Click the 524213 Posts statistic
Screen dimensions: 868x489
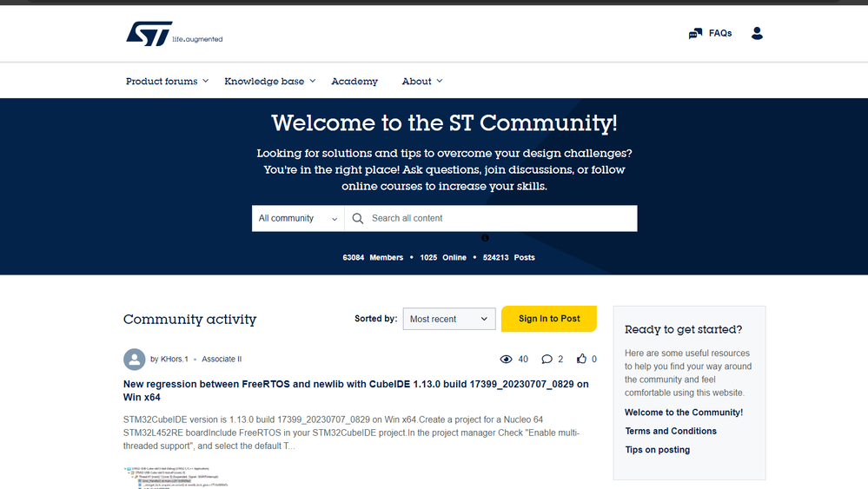509,258
